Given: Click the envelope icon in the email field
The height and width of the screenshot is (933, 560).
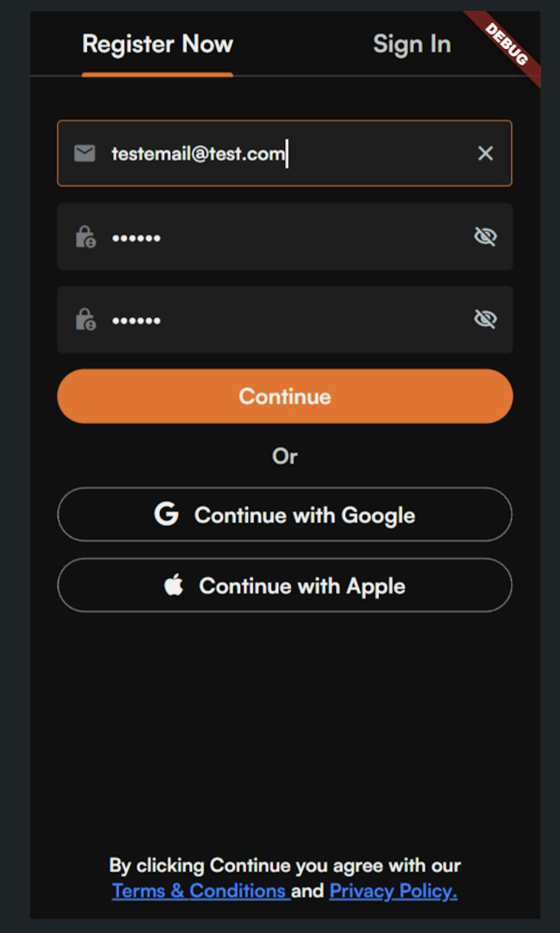Looking at the screenshot, I should (x=85, y=152).
